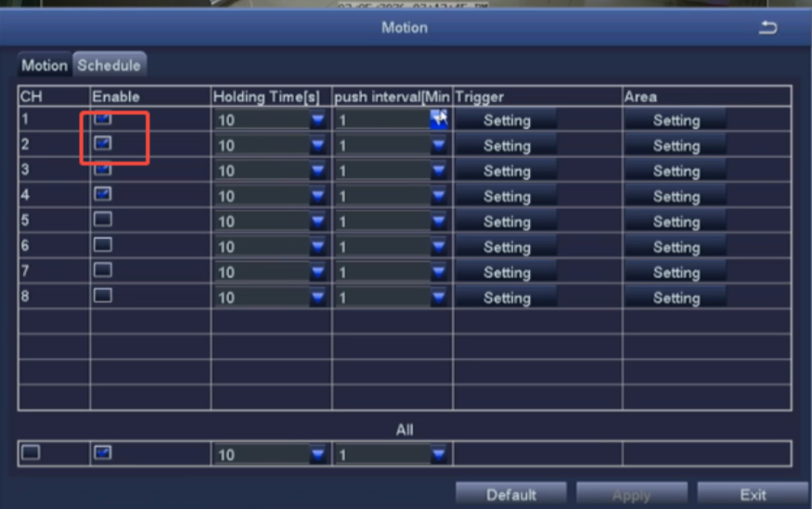Select the Motion tab
This screenshot has height=509, width=812.
tap(45, 66)
